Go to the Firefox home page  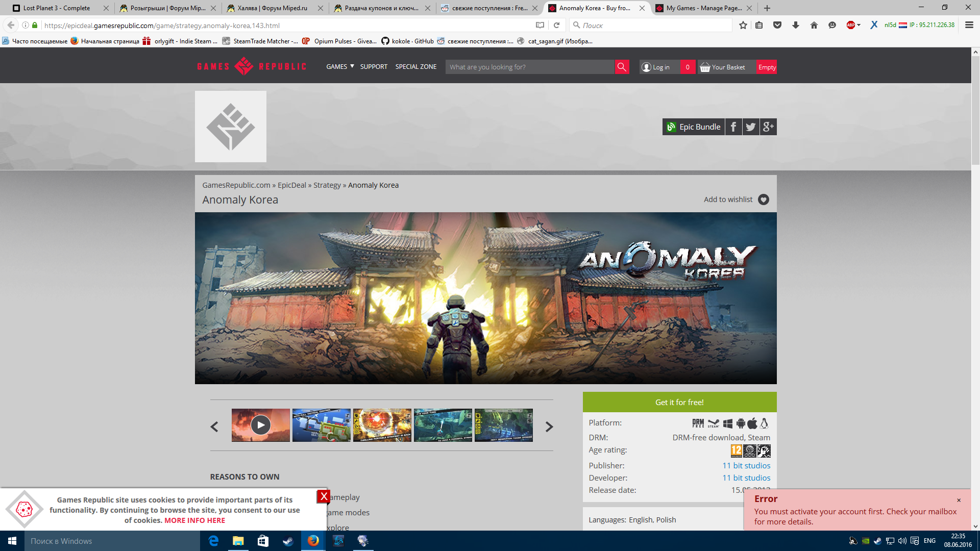point(814,25)
